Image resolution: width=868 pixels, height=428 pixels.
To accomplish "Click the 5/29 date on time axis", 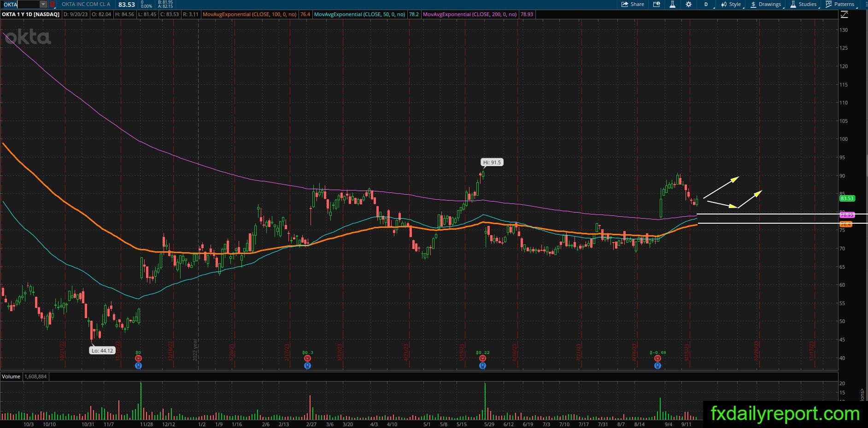I will [489, 424].
